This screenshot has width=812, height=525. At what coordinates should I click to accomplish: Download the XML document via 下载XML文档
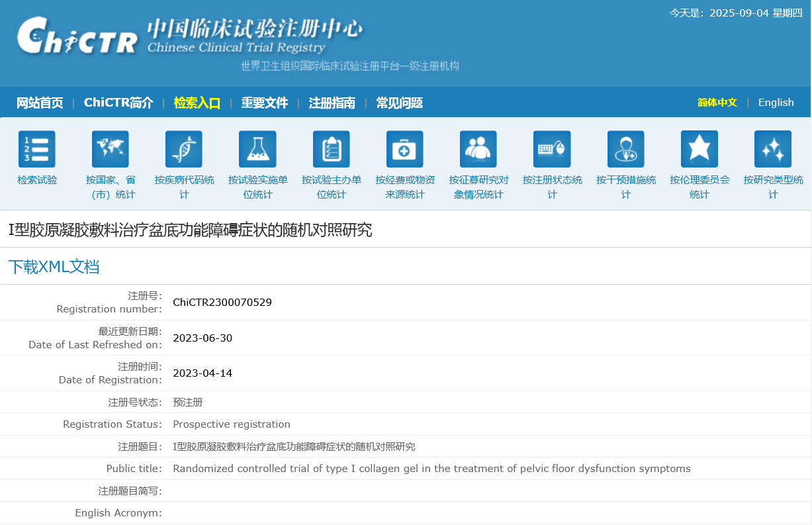54,267
